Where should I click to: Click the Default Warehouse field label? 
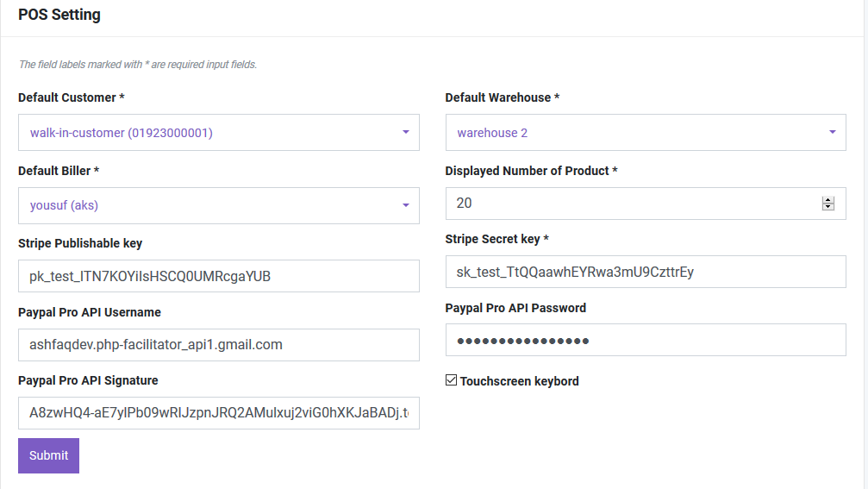click(502, 97)
